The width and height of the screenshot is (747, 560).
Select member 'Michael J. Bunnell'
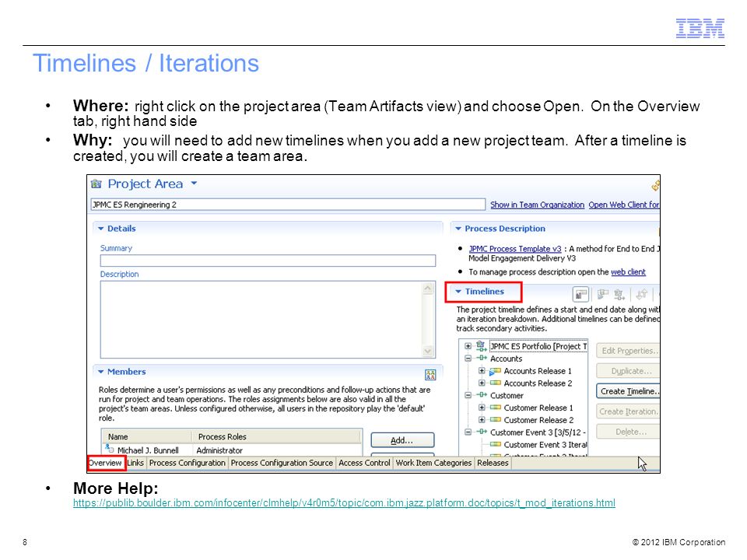pos(148,450)
